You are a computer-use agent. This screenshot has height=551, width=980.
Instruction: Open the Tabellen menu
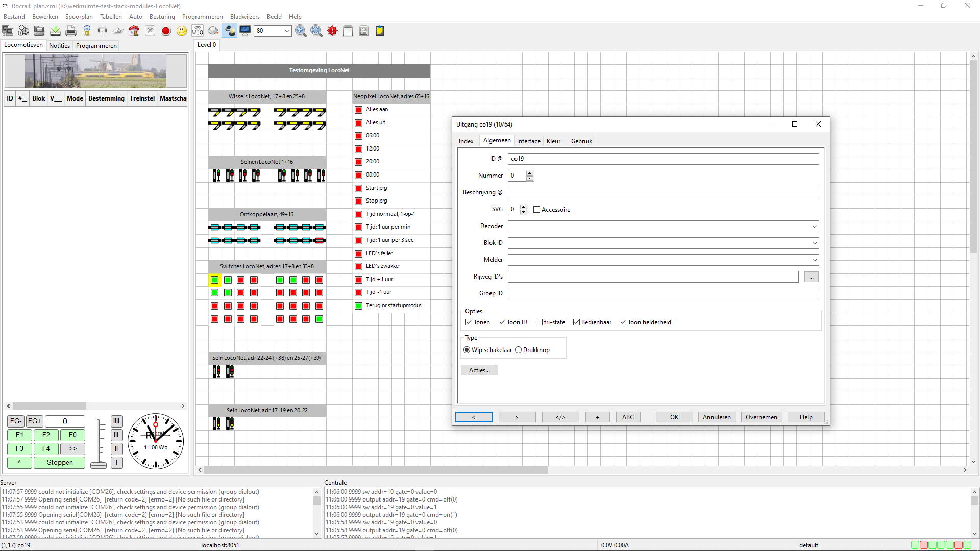click(111, 17)
